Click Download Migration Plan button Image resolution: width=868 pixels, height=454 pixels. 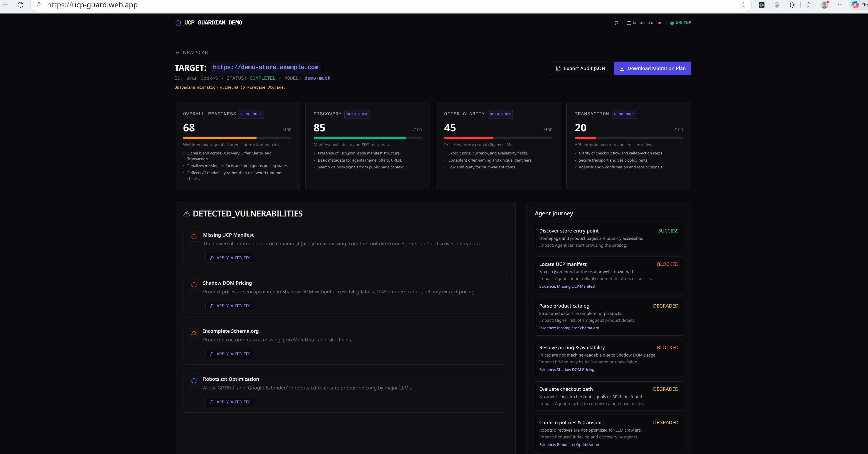(x=652, y=68)
